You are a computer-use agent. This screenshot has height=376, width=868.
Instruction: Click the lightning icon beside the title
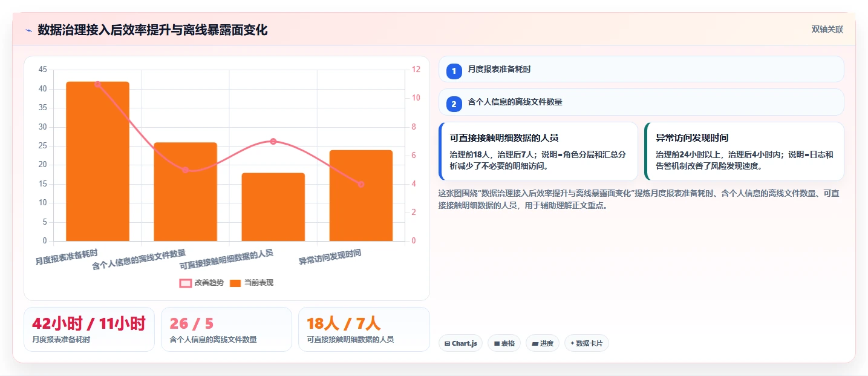[x=28, y=30]
